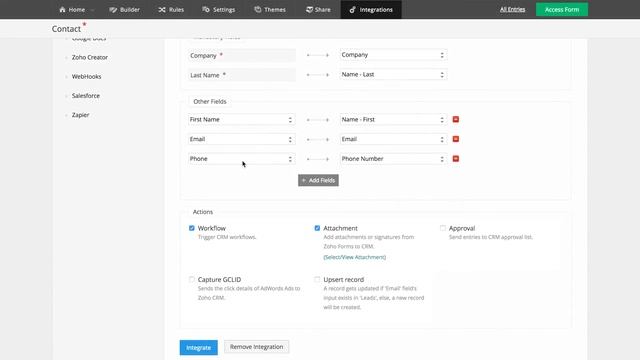Switch to the Themes tab
640x360 pixels.
tap(270, 9)
